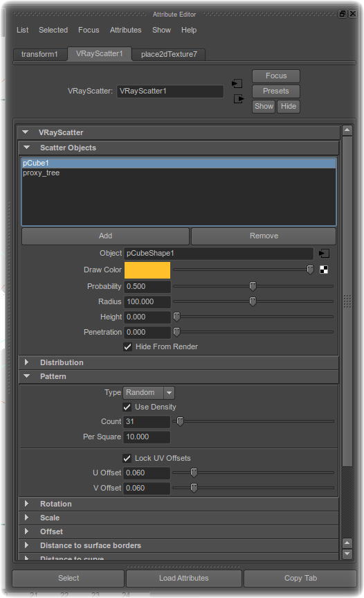Click the U Offset slider handle

pyautogui.click(x=194, y=473)
